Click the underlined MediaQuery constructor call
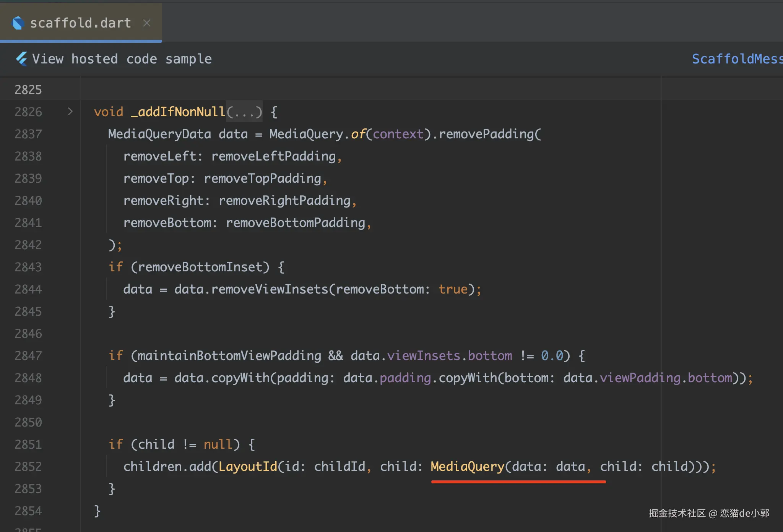The height and width of the screenshot is (532, 783). point(467,467)
